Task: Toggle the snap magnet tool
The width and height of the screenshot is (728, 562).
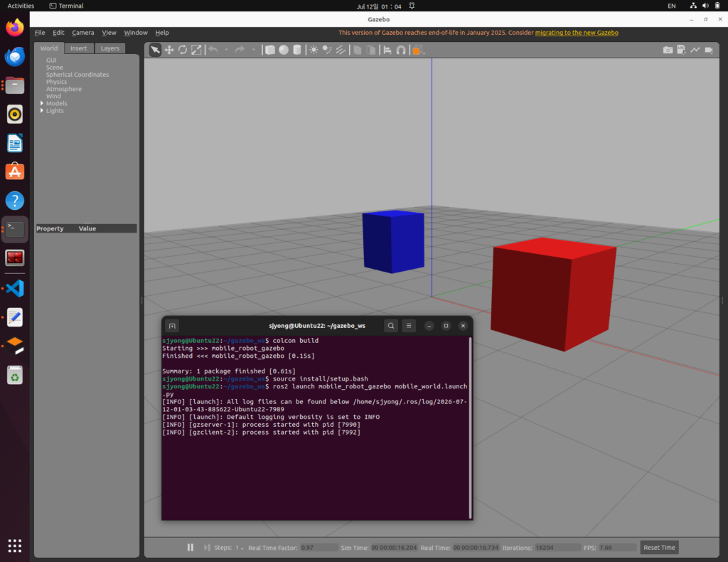Action: point(401,50)
